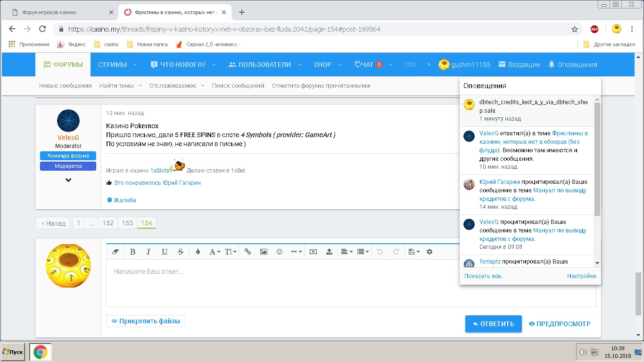Click the upload tray icon in editor toolbar
The image size is (644, 362).
click(x=329, y=252)
